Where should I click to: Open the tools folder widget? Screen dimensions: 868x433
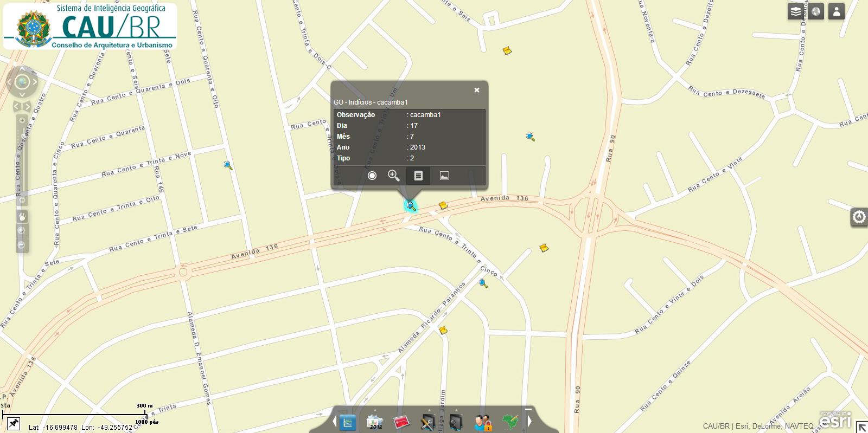coord(428,422)
